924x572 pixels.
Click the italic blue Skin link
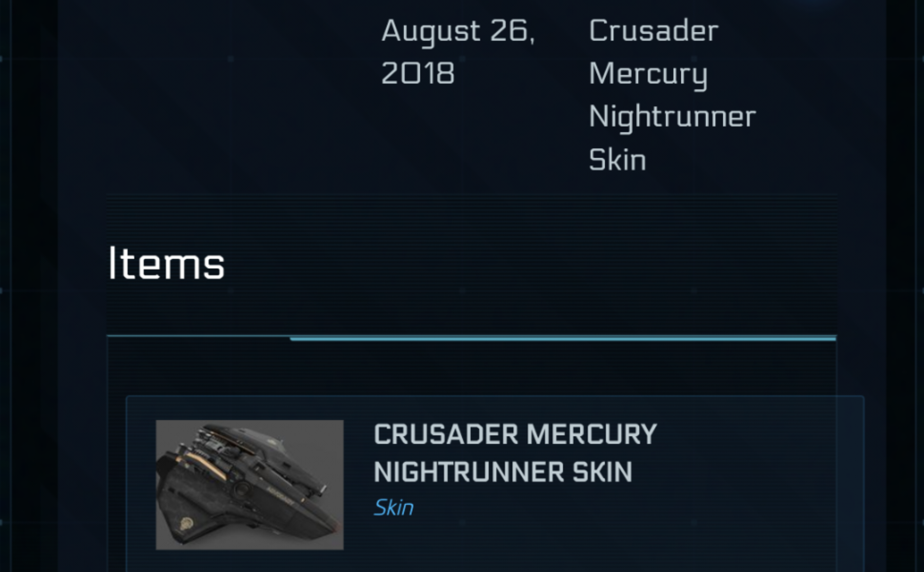(x=393, y=508)
